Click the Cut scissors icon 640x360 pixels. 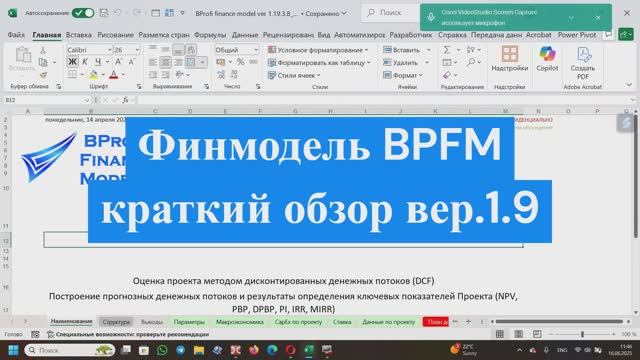[x=43, y=50]
